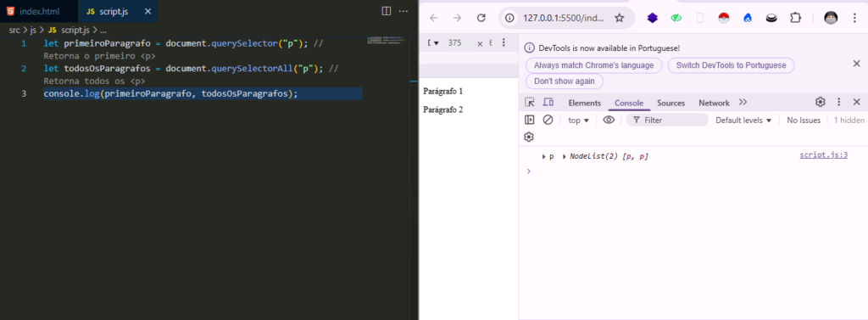Toggle the console sidebar panel
The height and width of the screenshot is (320, 868).
[x=529, y=120]
